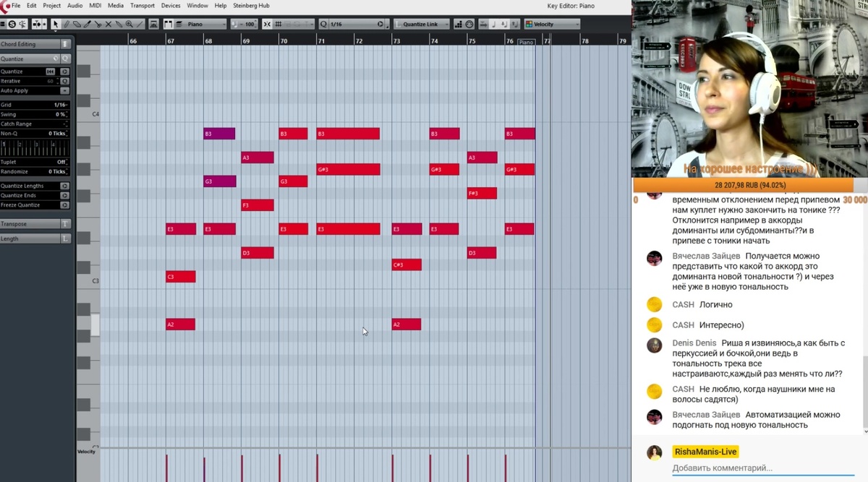
Task: Toggle Move Insert Mode arrow icon
Action: [x=483, y=24]
